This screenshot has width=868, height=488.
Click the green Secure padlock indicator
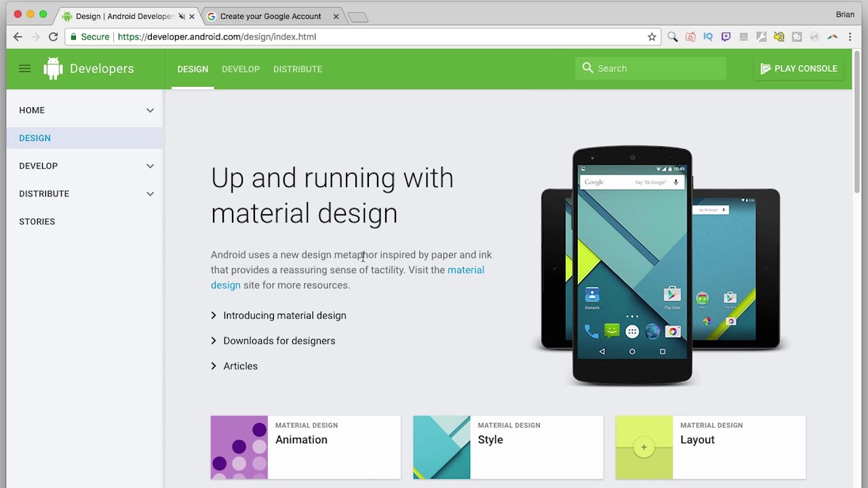click(90, 37)
